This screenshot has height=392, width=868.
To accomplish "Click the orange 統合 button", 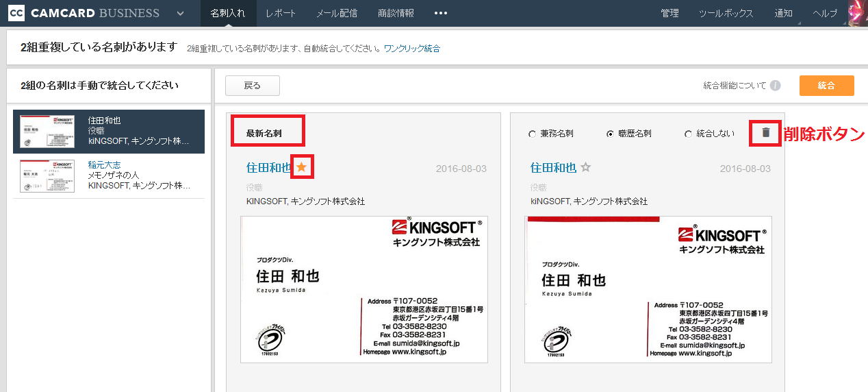I will point(826,86).
